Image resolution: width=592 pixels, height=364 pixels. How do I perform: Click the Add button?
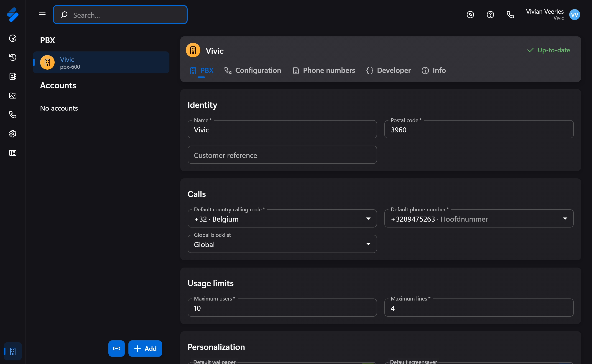(145, 348)
